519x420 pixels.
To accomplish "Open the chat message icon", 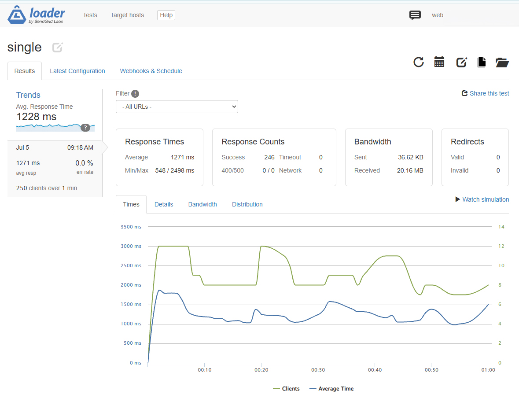I will pyautogui.click(x=415, y=15).
